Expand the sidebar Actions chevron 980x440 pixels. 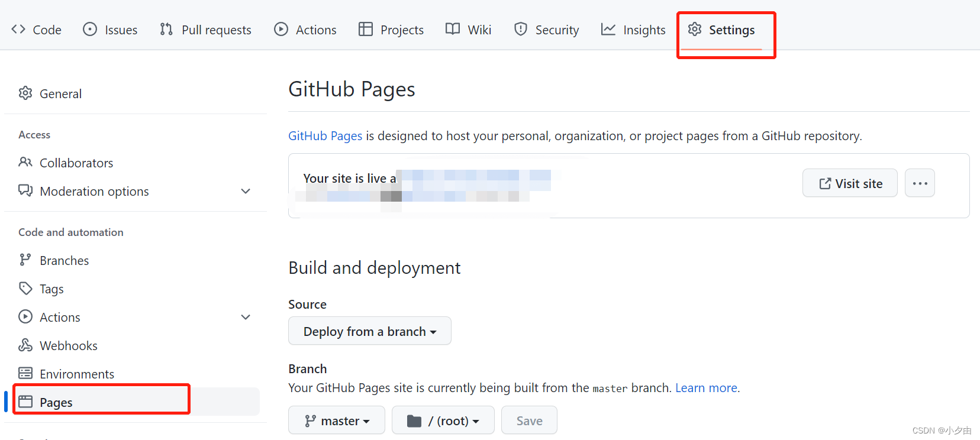(x=246, y=317)
